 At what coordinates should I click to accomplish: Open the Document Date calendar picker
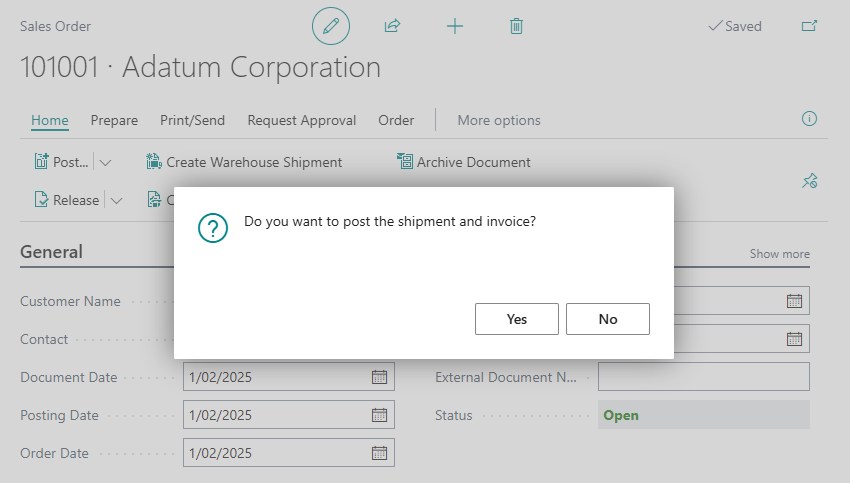[379, 377]
